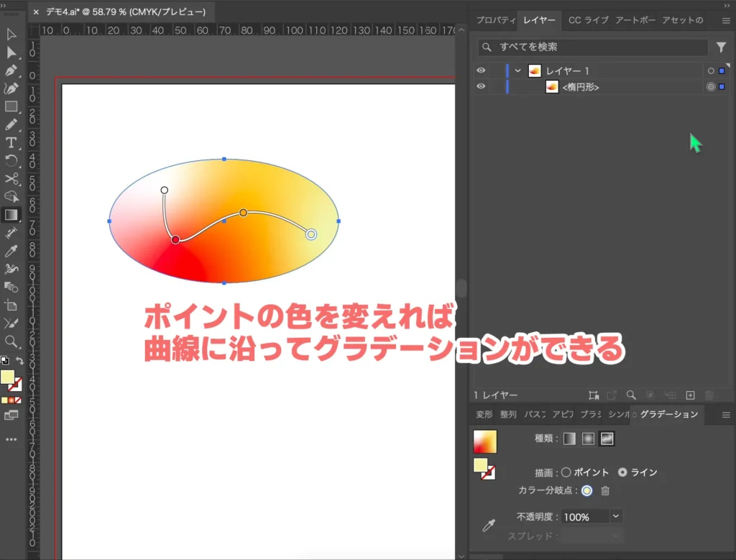Select the Rectangle tool
Viewport: 736px width, 560px height.
click(10, 107)
